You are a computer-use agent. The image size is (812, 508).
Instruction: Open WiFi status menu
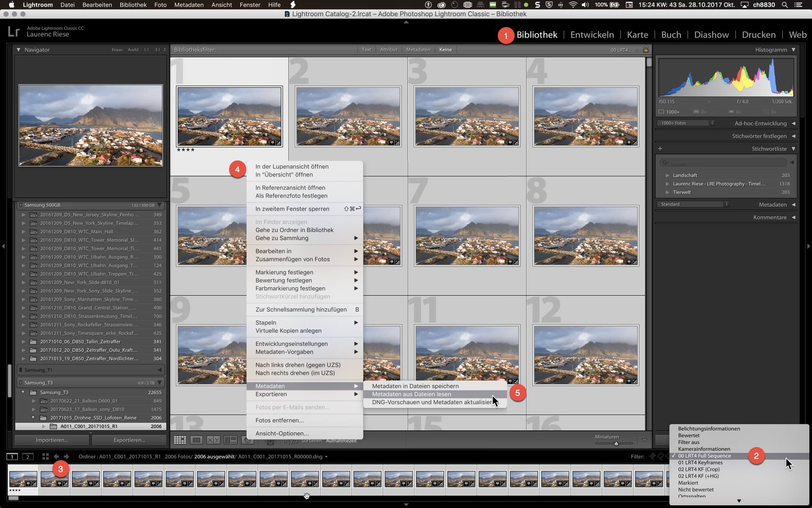(x=573, y=5)
